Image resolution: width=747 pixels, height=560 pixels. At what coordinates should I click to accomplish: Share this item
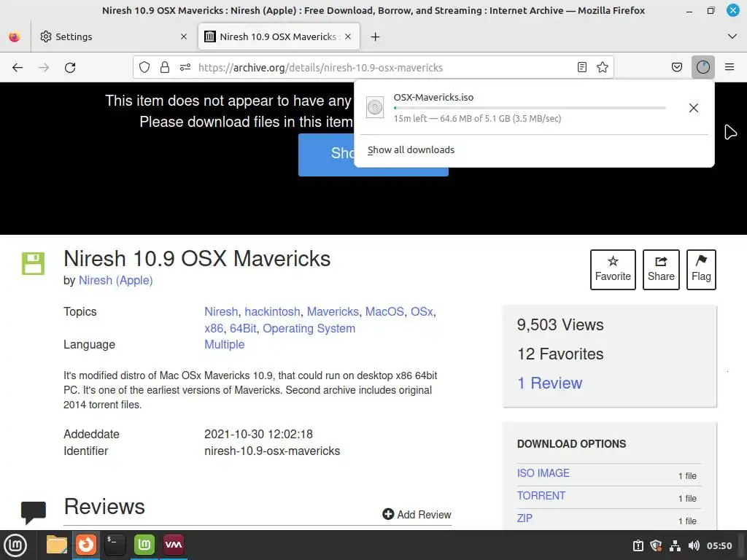tap(661, 270)
